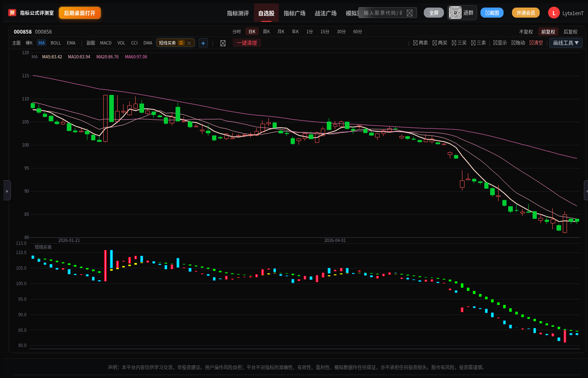This screenshot has width=588, height=378.
Task: Toggle the 显示 drawing visibility option
Action: coord(500,43)
